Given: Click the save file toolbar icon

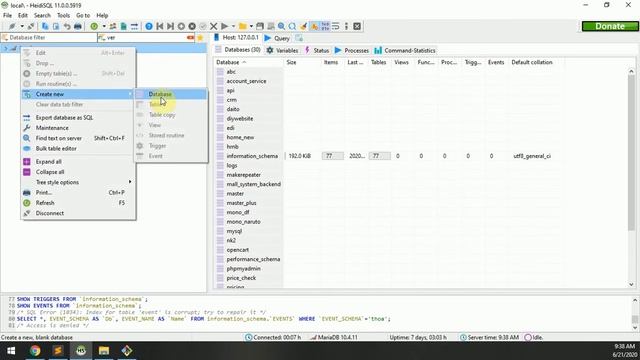Looking at the screenshot, I should coord(260,26).
